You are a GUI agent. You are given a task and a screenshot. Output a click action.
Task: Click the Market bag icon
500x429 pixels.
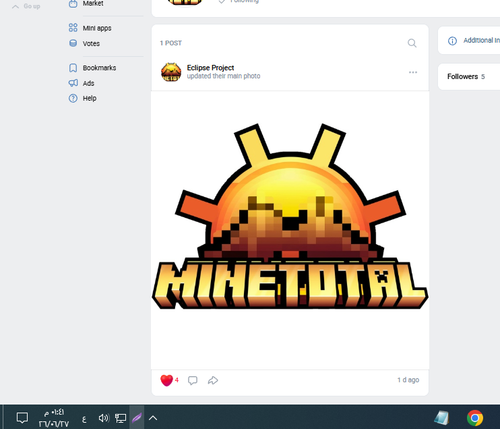(73, 4)
